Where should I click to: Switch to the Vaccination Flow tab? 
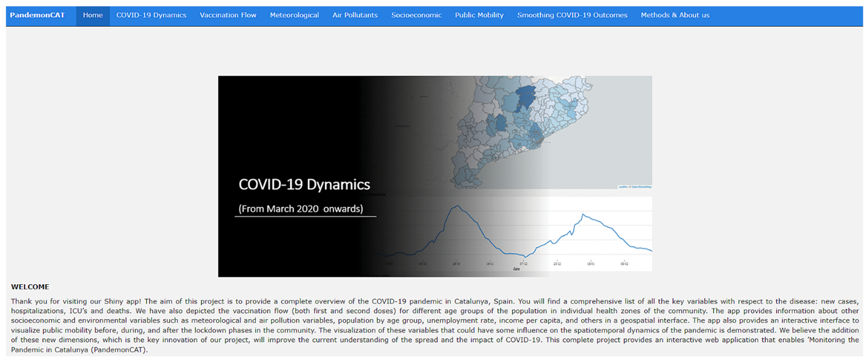[228, 15]
